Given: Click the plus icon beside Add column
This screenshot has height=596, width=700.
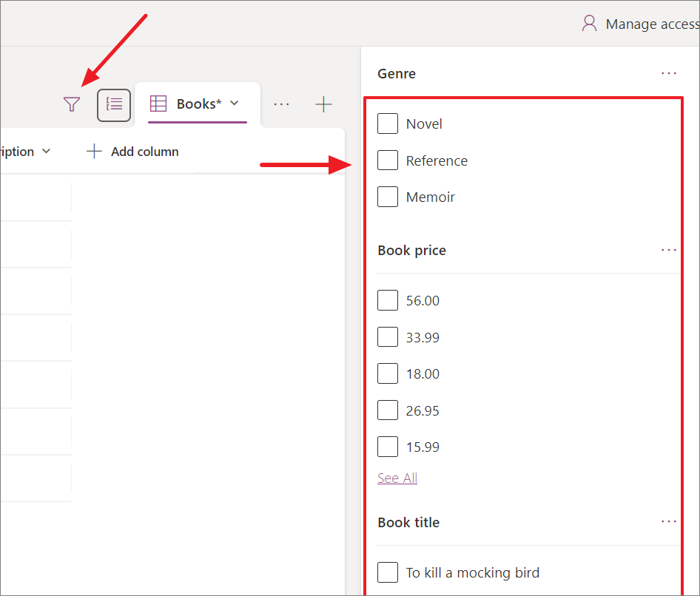Looking at the screenshot, I should 94,152.
